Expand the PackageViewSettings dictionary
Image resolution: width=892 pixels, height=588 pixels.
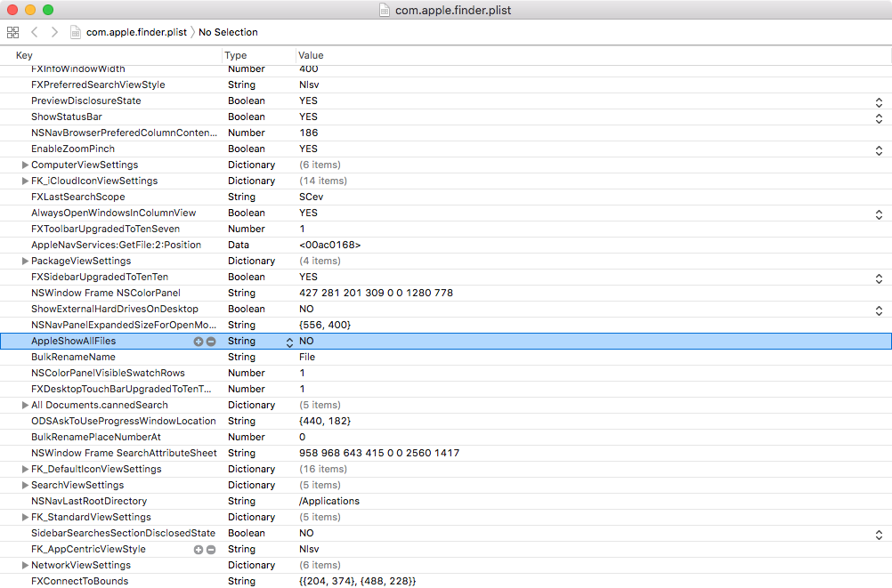[25, 262]
